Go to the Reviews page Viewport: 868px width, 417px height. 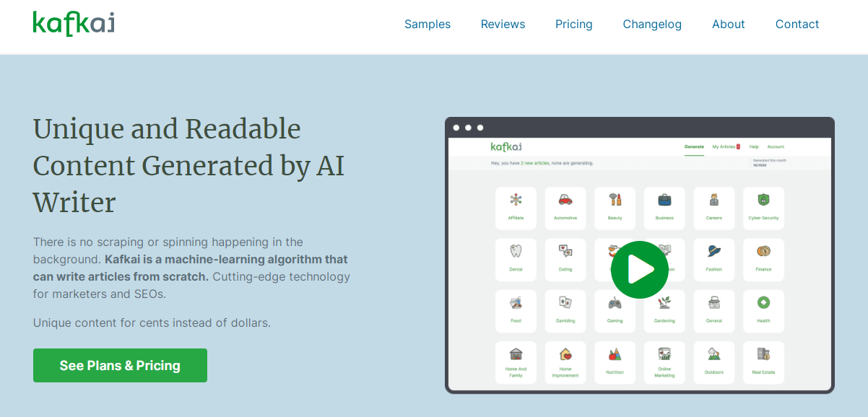pyautogui.click(x=503, y=24)
